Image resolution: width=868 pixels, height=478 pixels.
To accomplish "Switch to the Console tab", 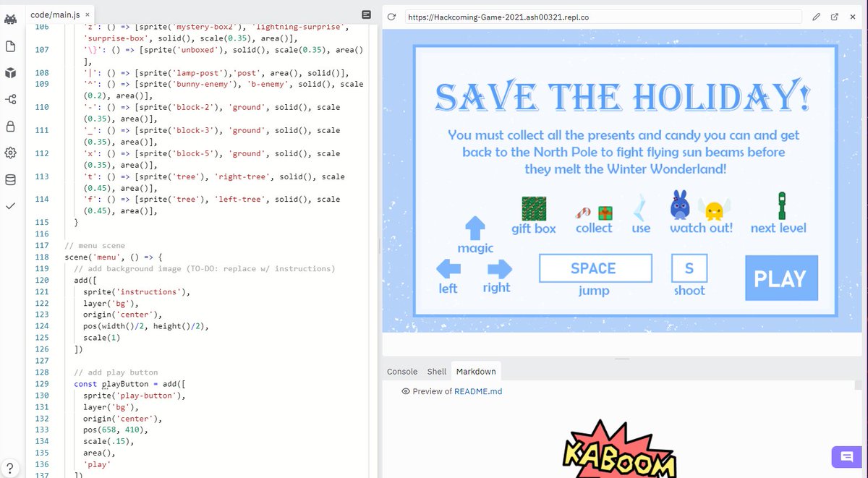I will click(x=402, y=371).
